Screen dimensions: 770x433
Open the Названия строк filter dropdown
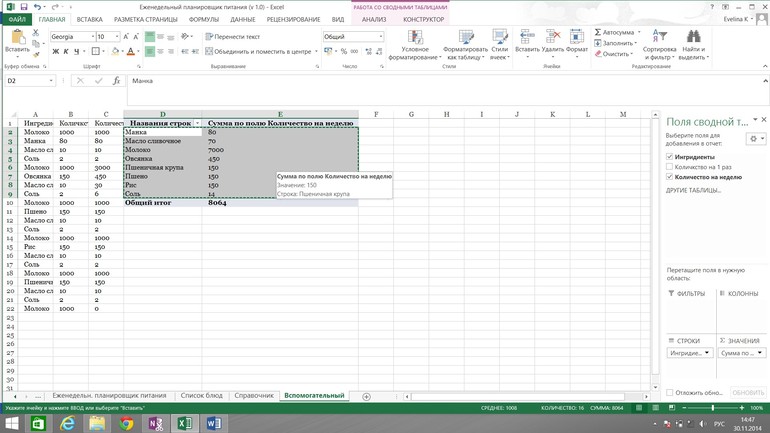(x=196, y=123)
